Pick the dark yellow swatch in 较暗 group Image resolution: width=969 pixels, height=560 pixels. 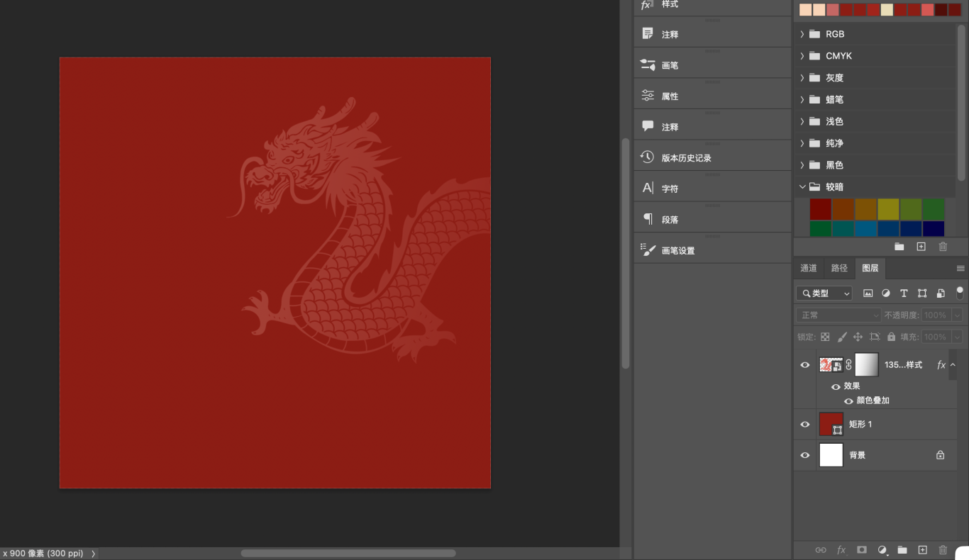pos(888,209)
